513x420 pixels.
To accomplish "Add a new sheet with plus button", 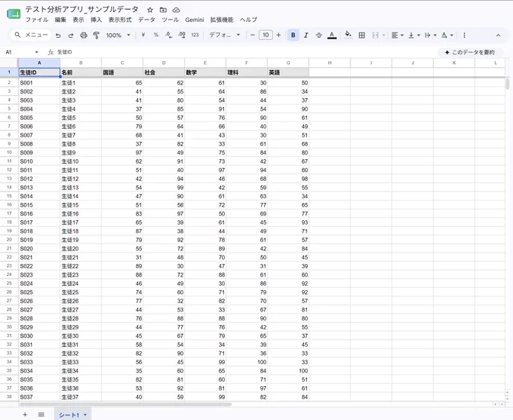I will (x=25, y=415).
